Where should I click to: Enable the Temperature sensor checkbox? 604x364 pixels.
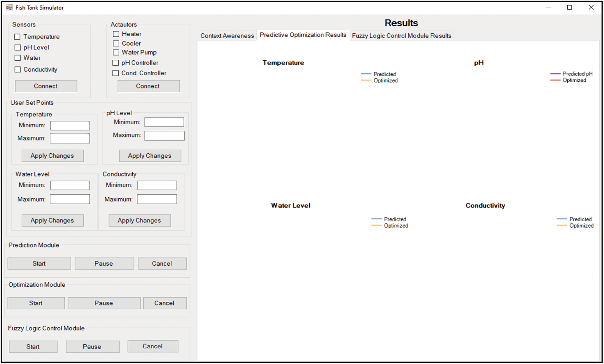(18, 37)
